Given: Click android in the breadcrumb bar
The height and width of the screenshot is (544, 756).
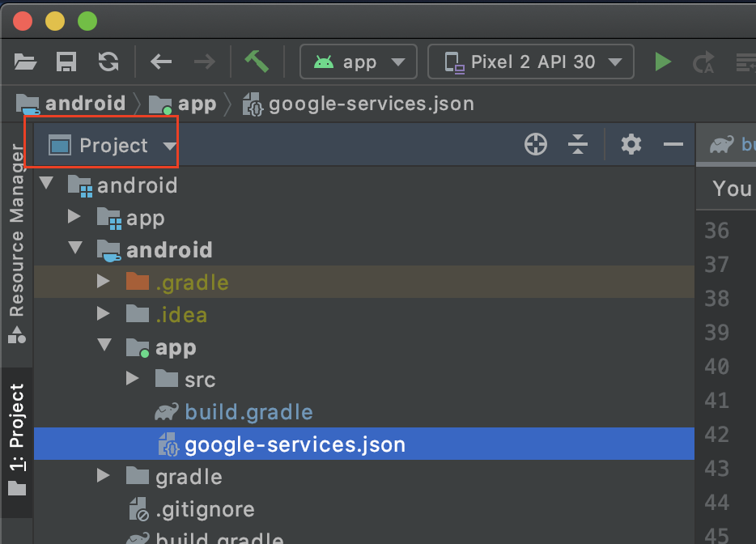Looking at the screenshot, I should click(85, 104).
